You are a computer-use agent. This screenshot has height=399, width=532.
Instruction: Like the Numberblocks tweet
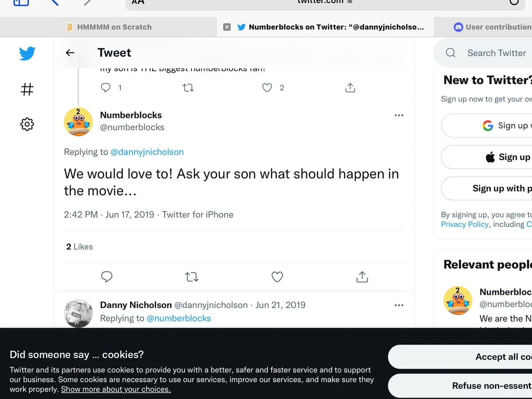(277, 276)
